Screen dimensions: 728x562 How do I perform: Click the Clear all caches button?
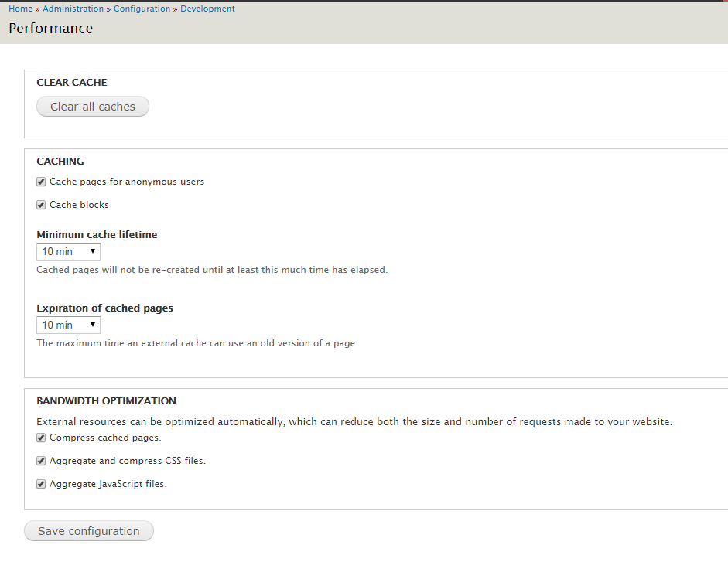[93, 107]
